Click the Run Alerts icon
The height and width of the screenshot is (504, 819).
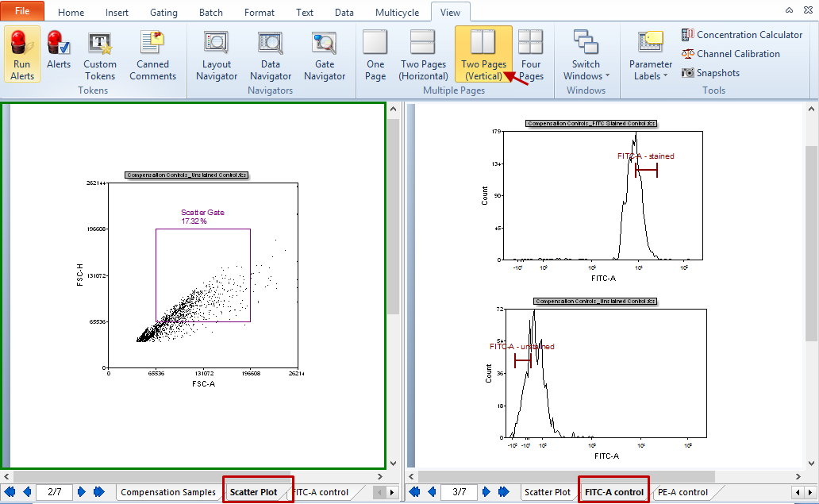click(x=22, y=54)
